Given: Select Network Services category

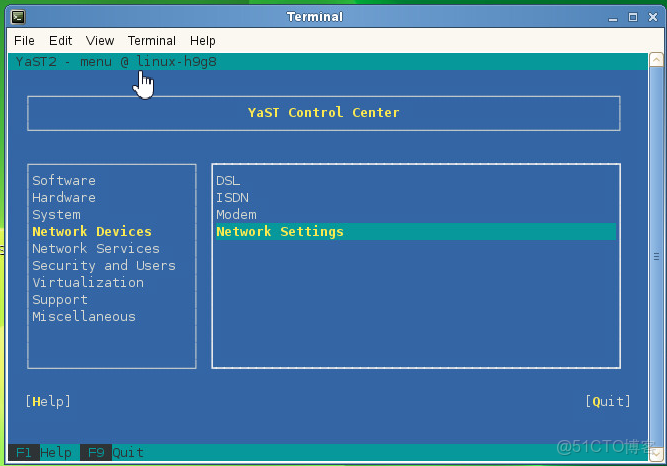Looking at the screenshot, I should point(96,249).
